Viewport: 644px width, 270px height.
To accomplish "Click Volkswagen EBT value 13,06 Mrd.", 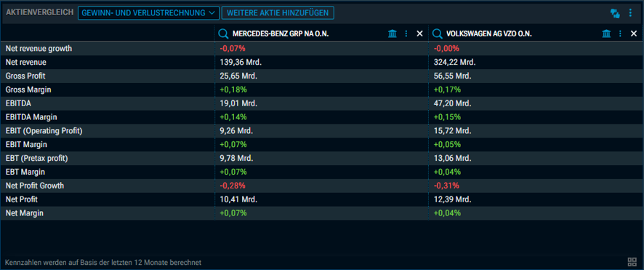I will (x=453, y=158).
